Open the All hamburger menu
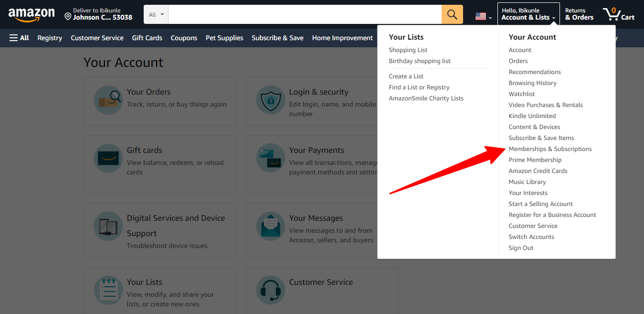Viewport: 644px width, 314px height. pyautogui.click(x=19, y=38)
